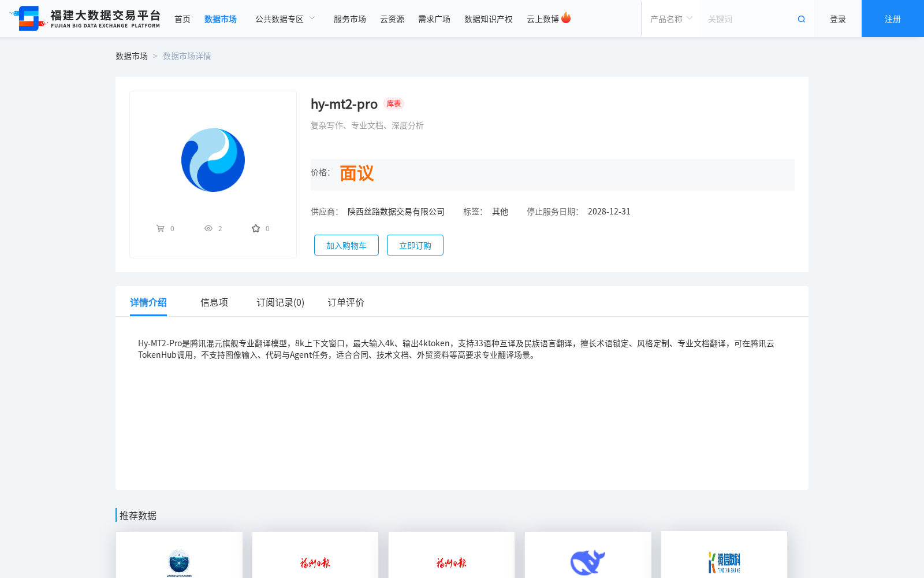This screenshot has height=578, width=924.
Task: Focus the 关键词 search input field
Action: point(748,19)
